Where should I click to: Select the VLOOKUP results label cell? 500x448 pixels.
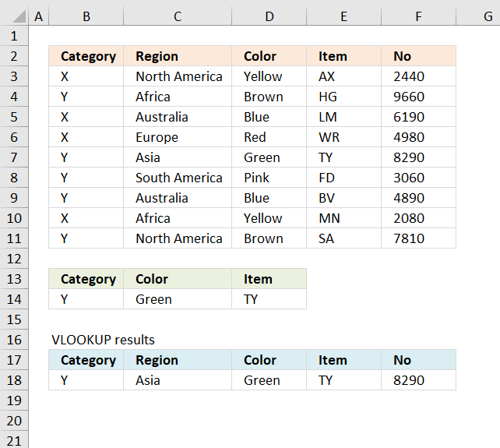tap(103, 340)
